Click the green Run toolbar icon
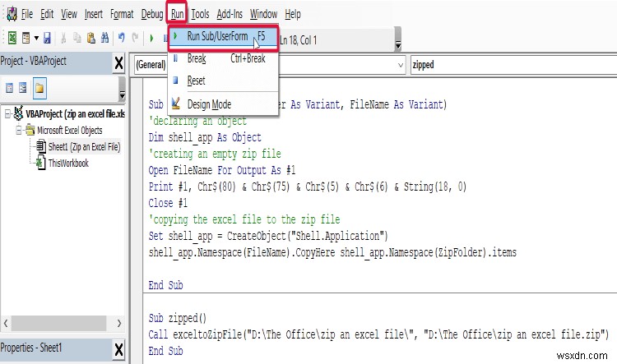The width and height of the screenshot is (617, 364). click(151, 38)
